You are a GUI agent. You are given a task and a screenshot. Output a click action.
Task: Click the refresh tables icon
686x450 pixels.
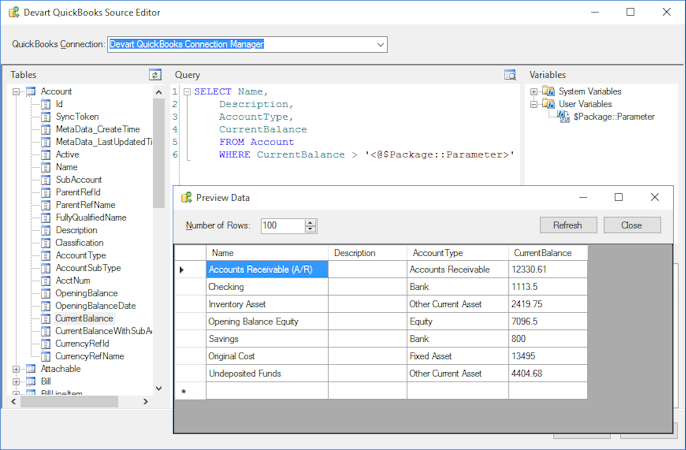pyautogui.click(x=155, y=75)
